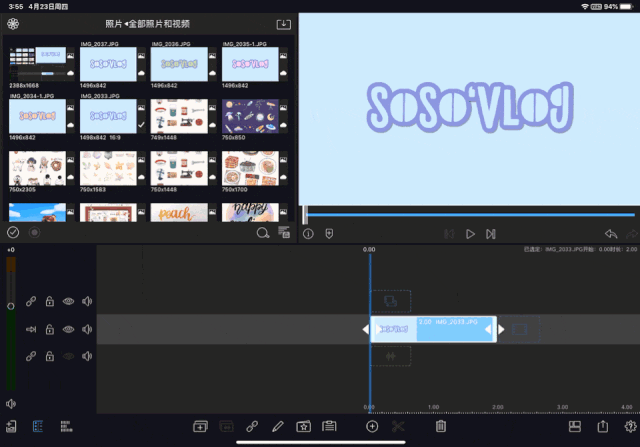Image resolution: width=640 pixels, height=447 pixels.
Task: Select the IMG_2036.JPG thumbnail
Action: tap(179, 64)
